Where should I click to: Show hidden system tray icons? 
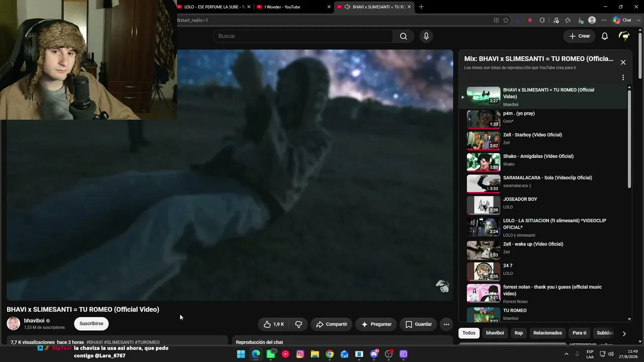click(567, 354)
